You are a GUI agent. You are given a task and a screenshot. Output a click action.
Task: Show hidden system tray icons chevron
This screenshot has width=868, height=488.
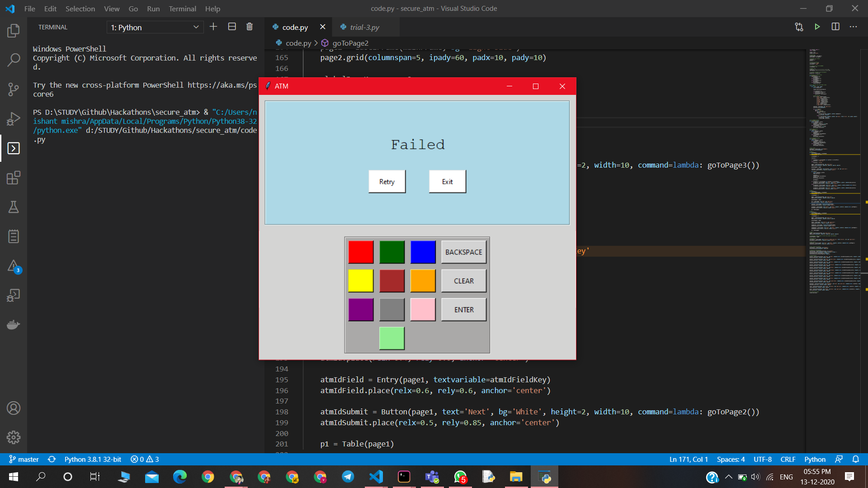[728, 477]
